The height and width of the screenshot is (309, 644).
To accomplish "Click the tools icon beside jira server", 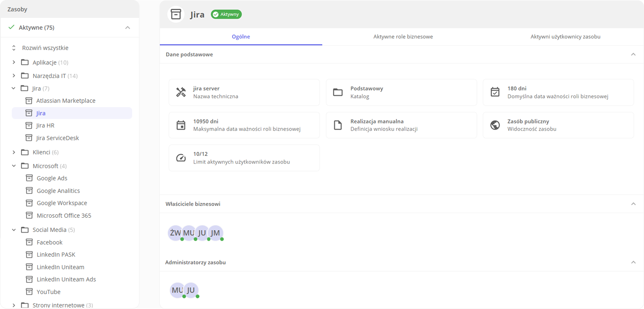I will pyautogui.click(x=181, y=92).
